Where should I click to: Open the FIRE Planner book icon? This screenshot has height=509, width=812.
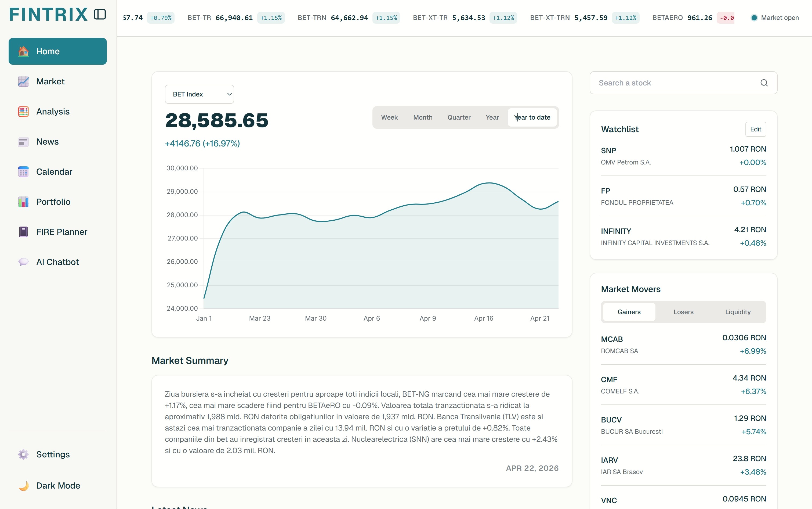point(23,232)
